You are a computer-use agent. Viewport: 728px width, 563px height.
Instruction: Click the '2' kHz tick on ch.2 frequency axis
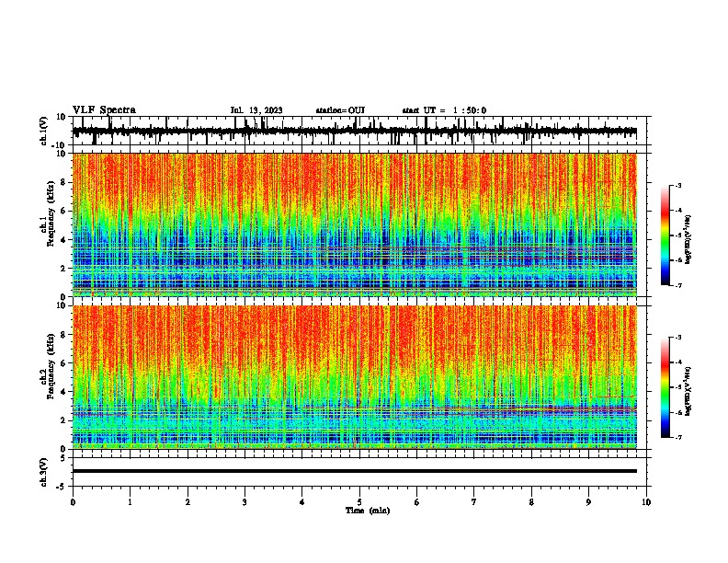pyautogui.click(x=64, y=420)
